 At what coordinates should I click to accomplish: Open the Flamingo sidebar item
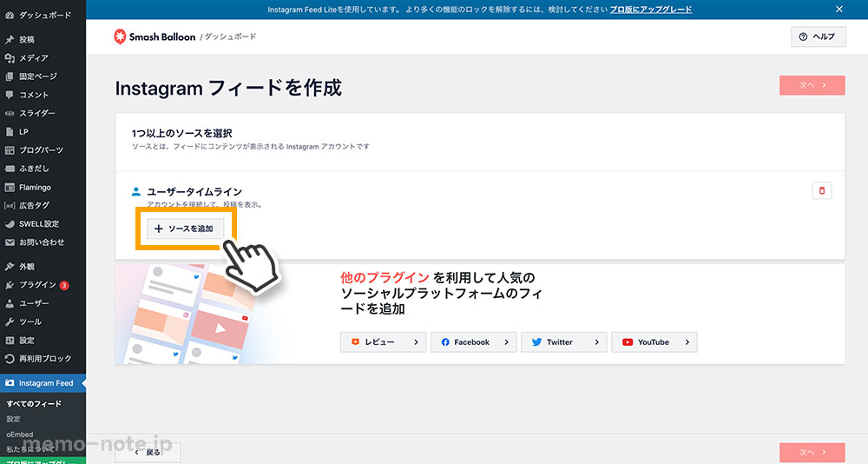(43, 188)
